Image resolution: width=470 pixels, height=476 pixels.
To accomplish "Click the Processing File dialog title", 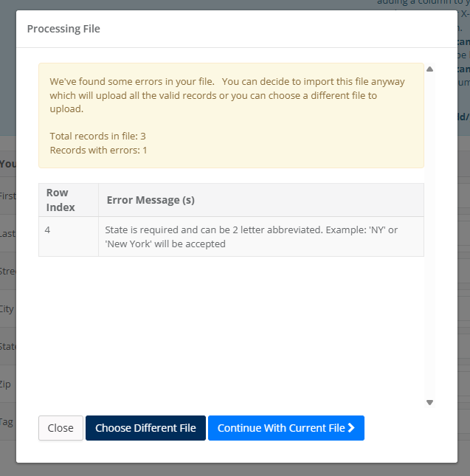I will pos(63,29).
